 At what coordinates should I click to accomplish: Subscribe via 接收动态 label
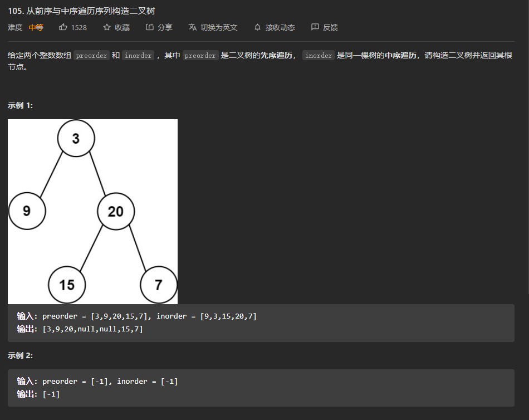[280, 27]
